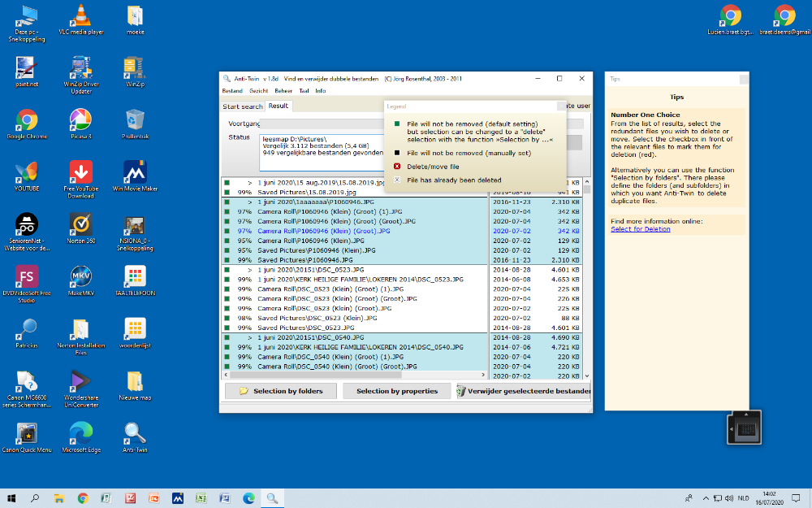Image resolution: width=812 pixels, height=508 pixels.
Task: Toggle checkbox for Saved Pictures\DSC_0523 (Klein).JPG
Action: [228, 317]
